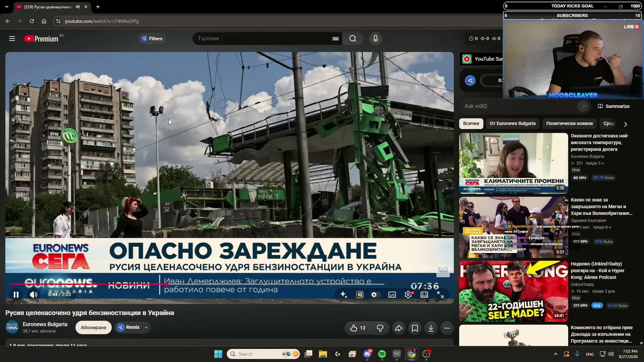Show more filter chips with right chevron
The width and height of the screenshot is (644, 362).
(x=625, y=124)
